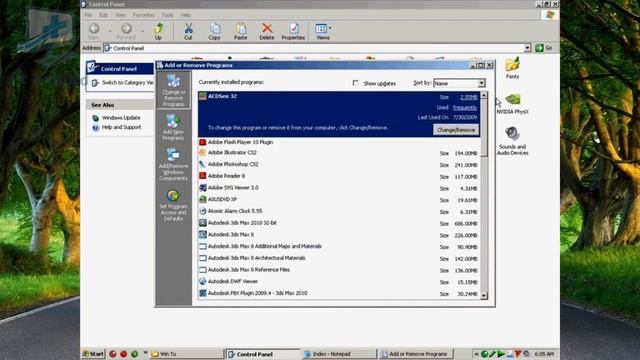This screenshot has height=360, width=640.
Task: Click the Address bar field
Action: tap(313, 48)
